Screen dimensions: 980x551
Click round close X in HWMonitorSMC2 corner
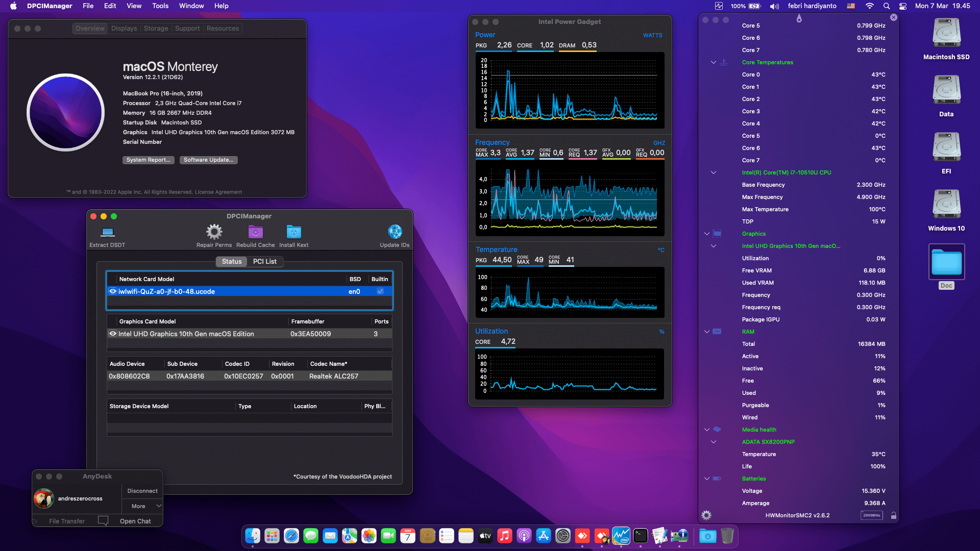pyautogui.click(x=894, y=17)
